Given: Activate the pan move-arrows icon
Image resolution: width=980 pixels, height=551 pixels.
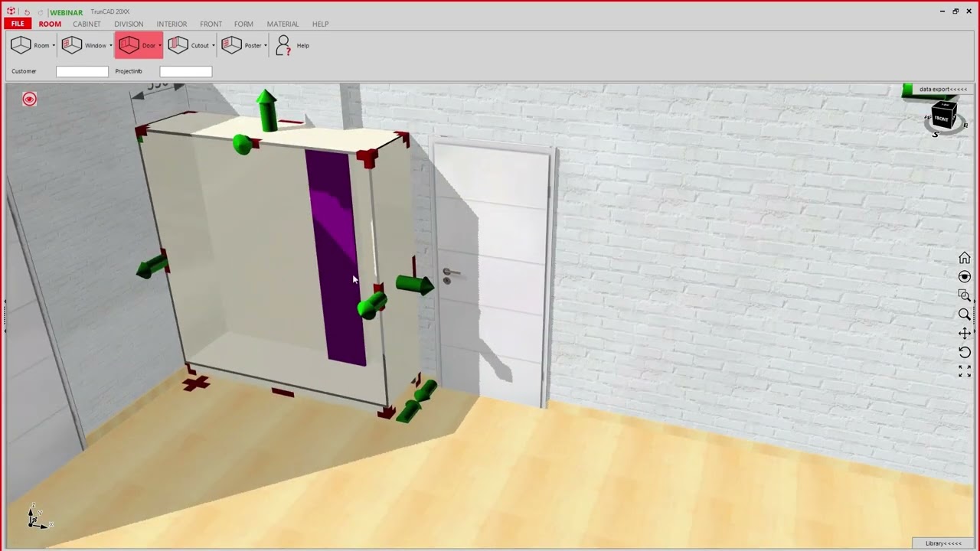Looking at the screenshot, I should click(x=964, y=333).
